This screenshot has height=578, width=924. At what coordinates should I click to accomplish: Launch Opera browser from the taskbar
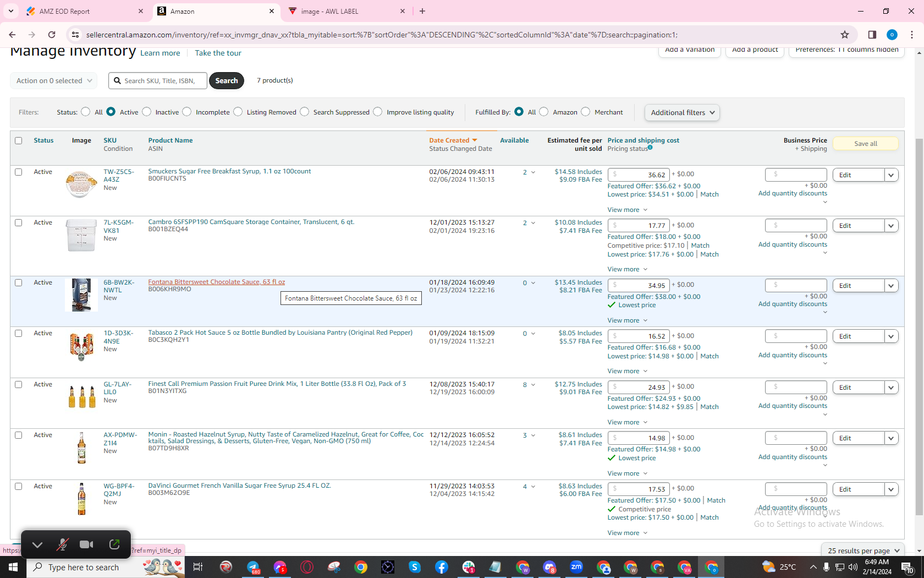click(307, 567)
